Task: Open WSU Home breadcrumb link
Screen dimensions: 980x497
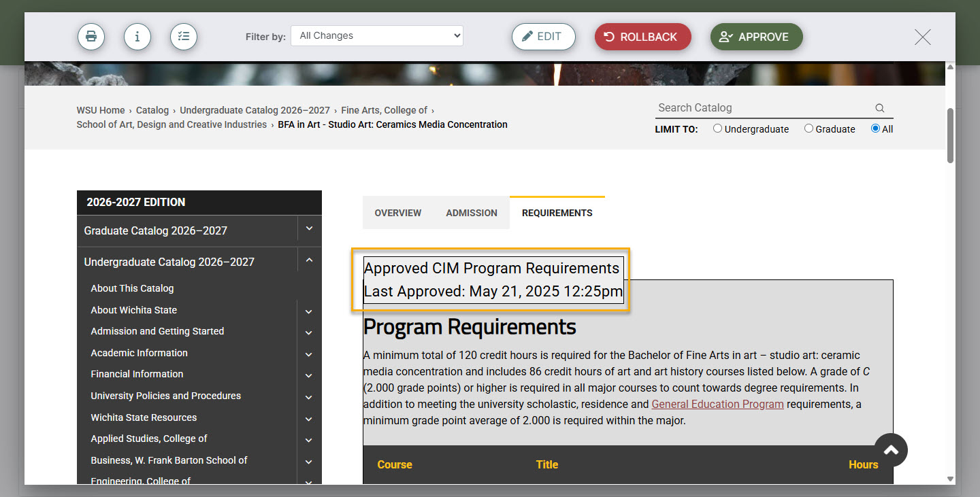Action: [x=101, y=110]
